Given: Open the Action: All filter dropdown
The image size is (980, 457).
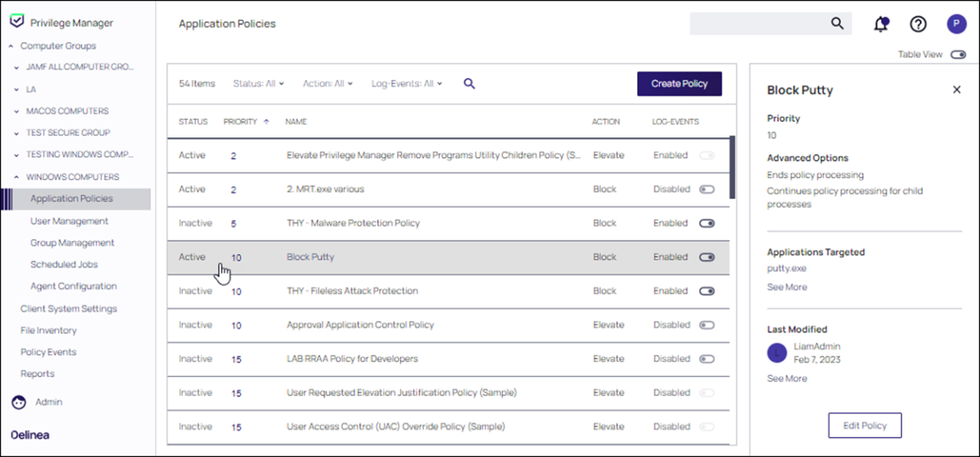Looking at the screenshot, I should [x=327, y=83].
